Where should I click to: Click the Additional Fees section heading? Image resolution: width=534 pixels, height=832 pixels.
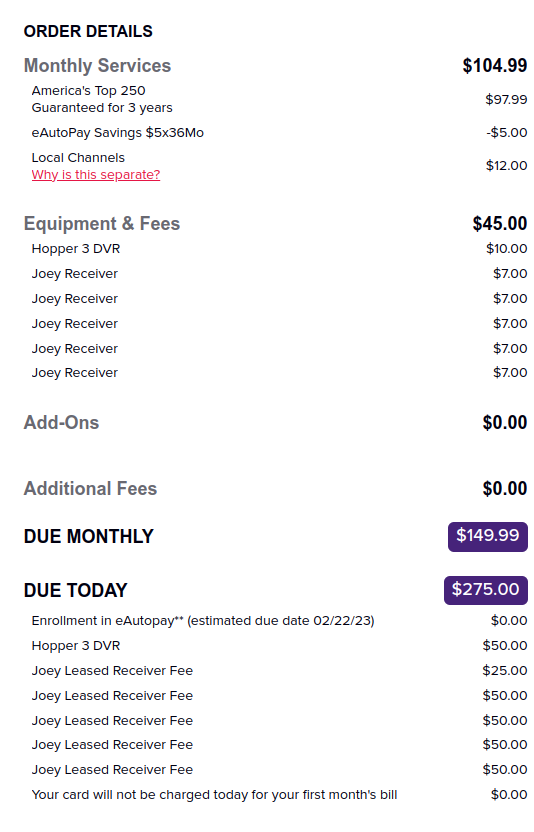coord(90,488)
